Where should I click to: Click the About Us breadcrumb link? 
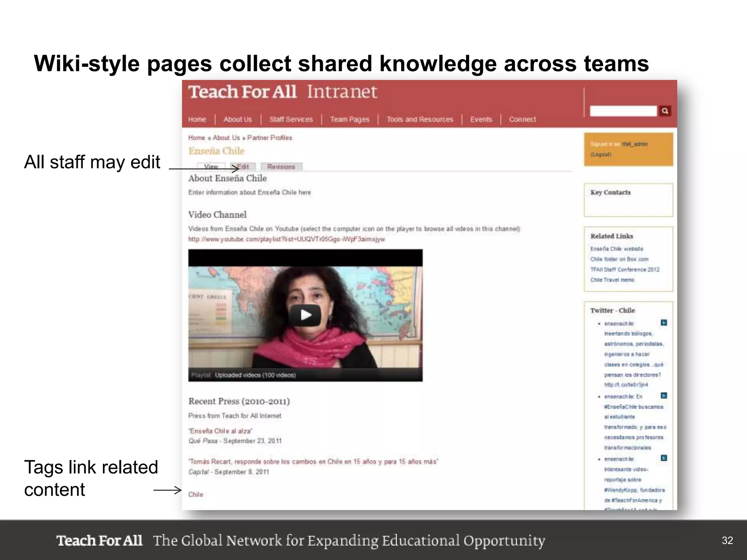pyautogui.click(x=226, y=138)
